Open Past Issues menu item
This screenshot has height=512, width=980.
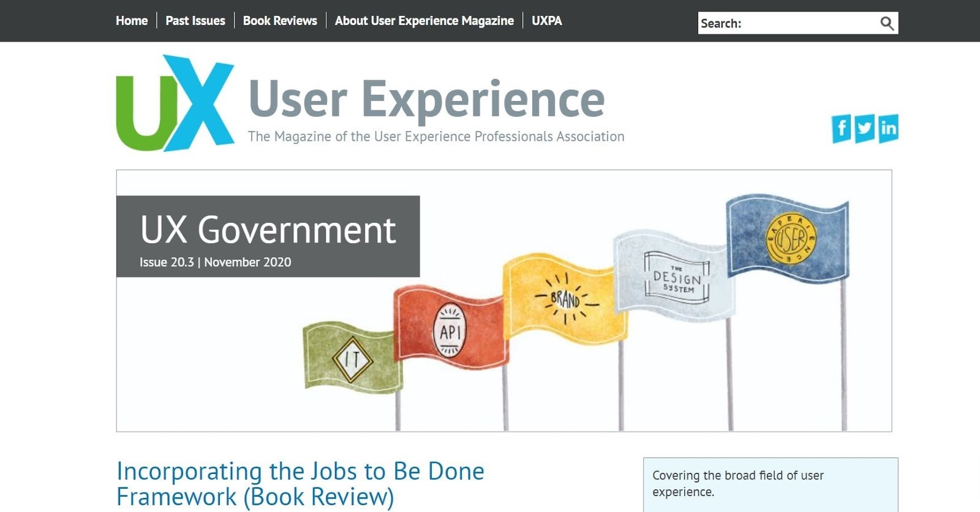(x=195, y=21)
